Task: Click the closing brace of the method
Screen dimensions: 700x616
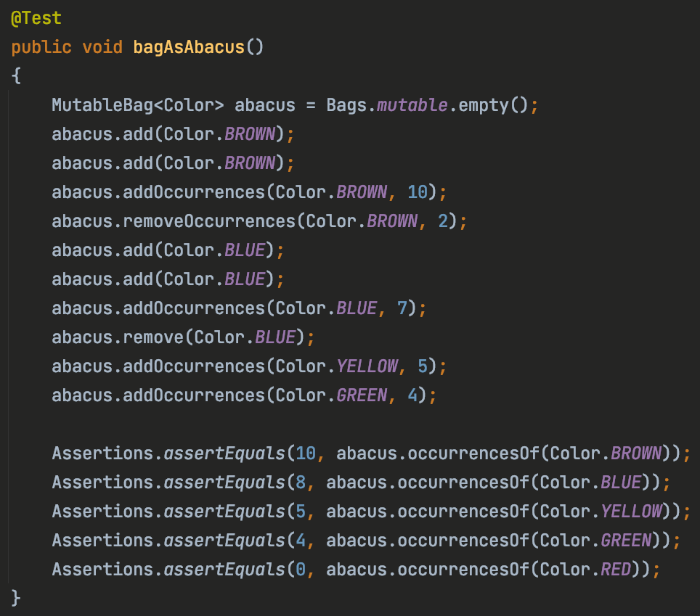Action: [x=16, y=598]
